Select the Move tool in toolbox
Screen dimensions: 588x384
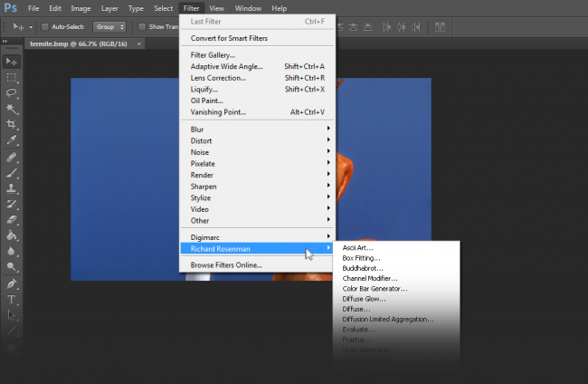click(11, 62)
